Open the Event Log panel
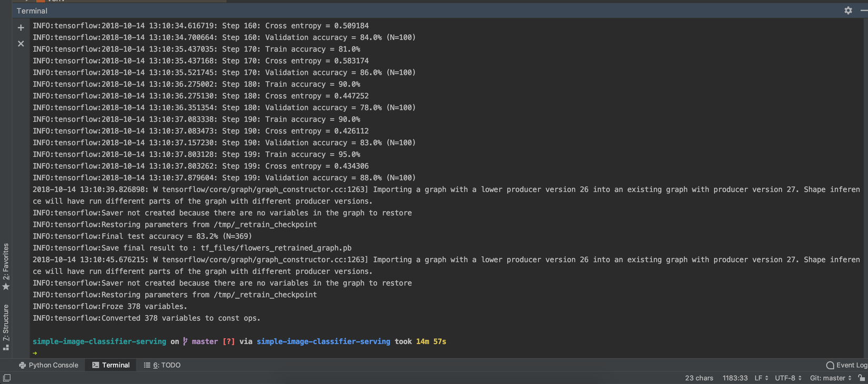Viewport: 868px width, 384px height. point(846,365)
